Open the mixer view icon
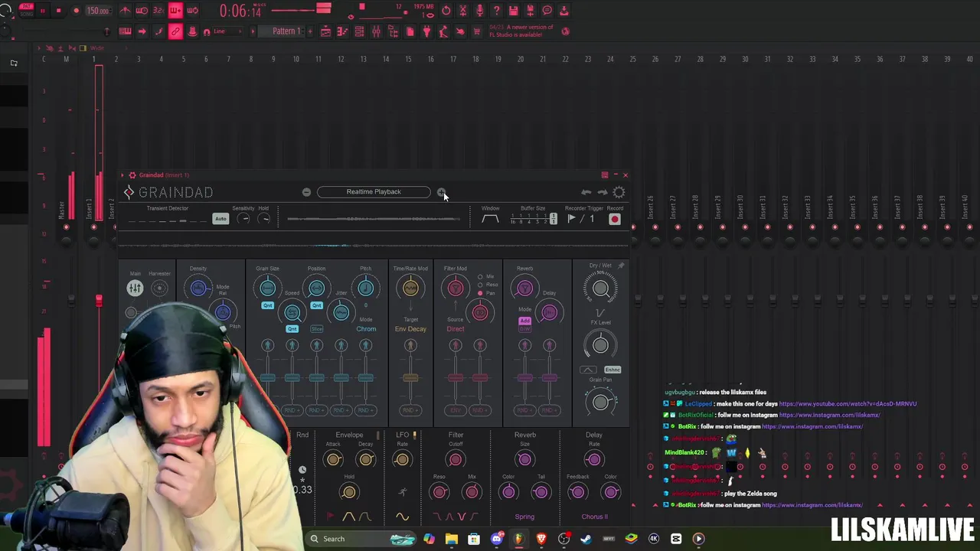Image resolution: width=980 pixels, height=551 pixels. (377, 31)
